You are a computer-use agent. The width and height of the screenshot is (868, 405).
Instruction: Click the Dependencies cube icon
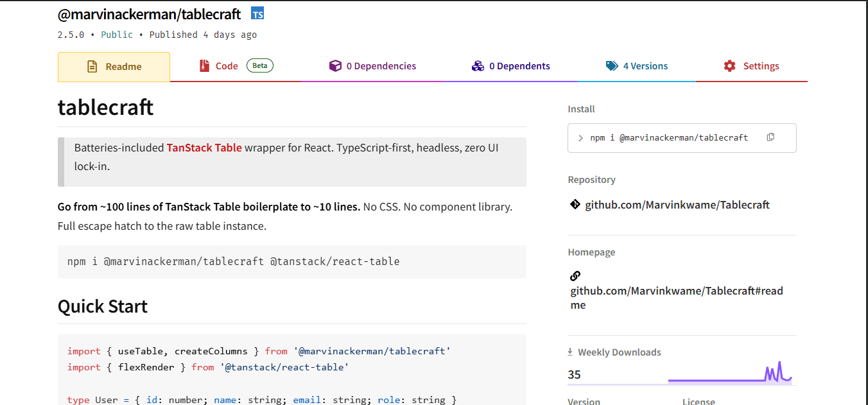pyautogui.click(x=335, y=66)
